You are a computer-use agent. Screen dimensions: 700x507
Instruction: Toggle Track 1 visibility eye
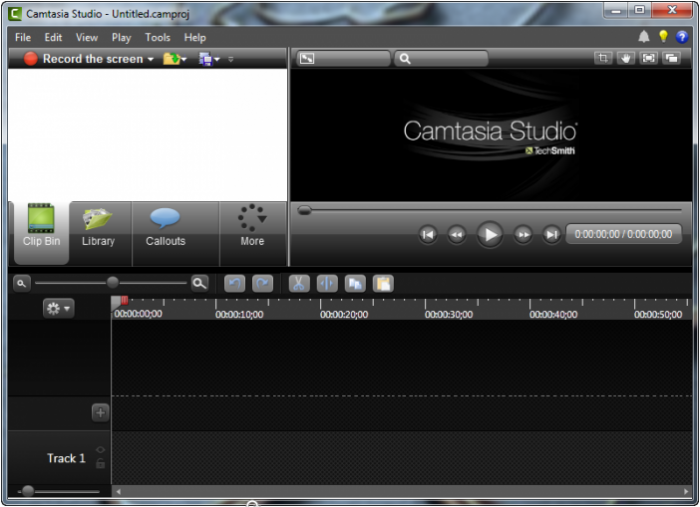pos(100,450)
